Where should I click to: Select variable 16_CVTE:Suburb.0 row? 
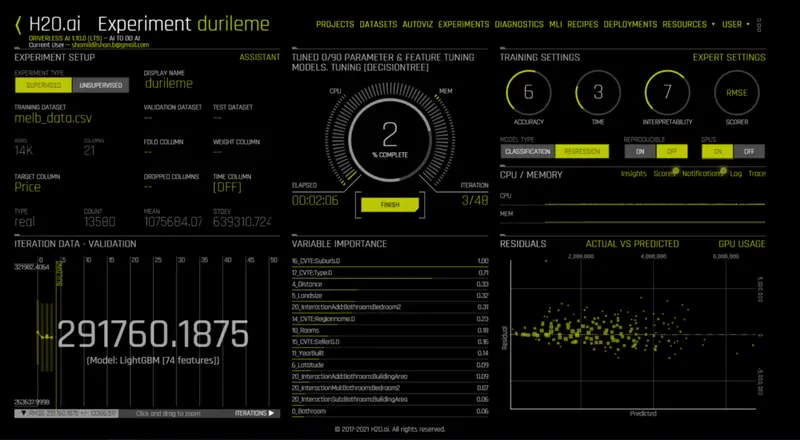390,261
